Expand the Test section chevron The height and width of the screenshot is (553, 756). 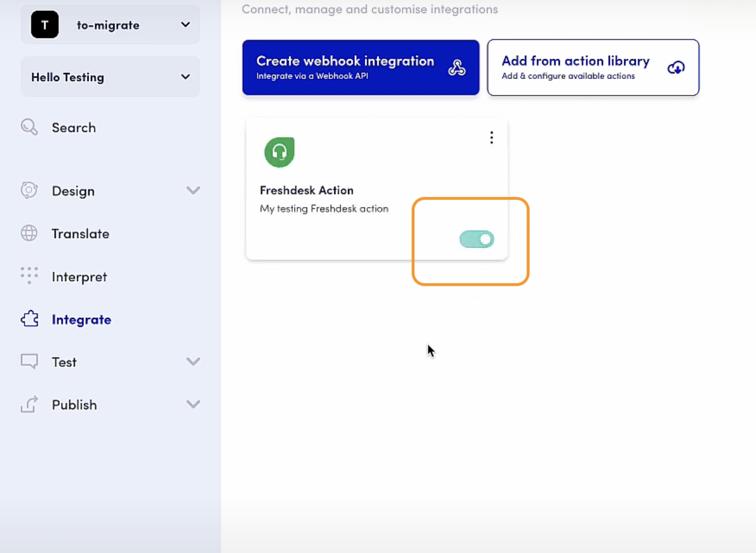click(x=193, y=362)
